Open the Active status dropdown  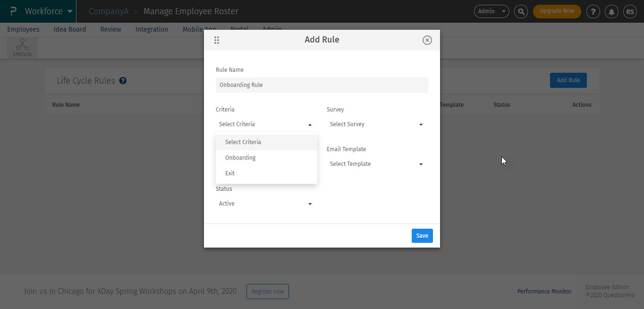pos(265,204)
